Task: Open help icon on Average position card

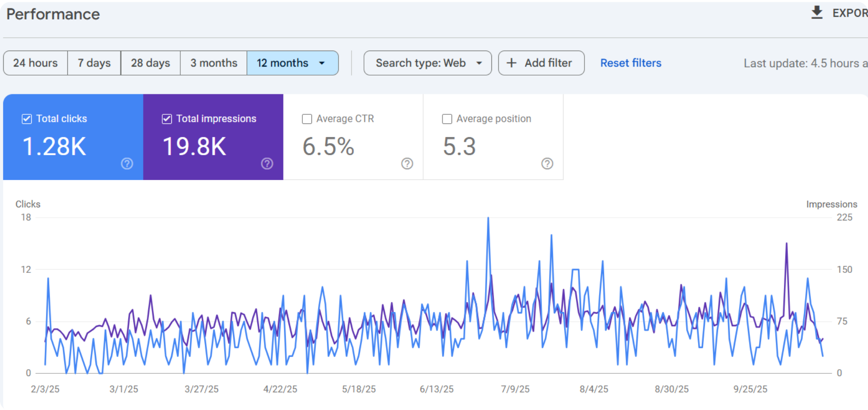Action: [x=547, y=163]
